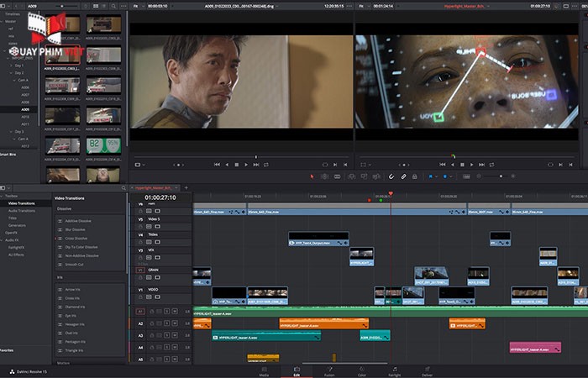Click the red timeline playhead marker
This screenshot has height=378, width=588.
point(390,195)
